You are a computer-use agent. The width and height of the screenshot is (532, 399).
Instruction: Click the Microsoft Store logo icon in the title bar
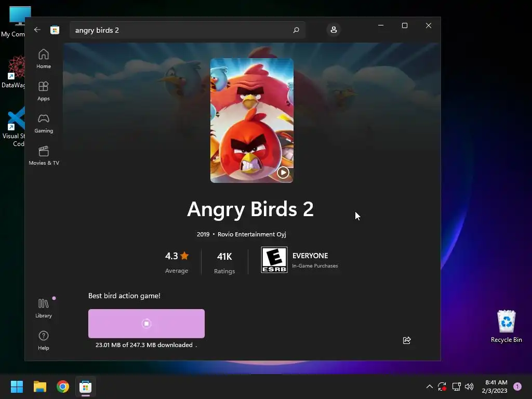pyautogui.click(x=55, y=30)
